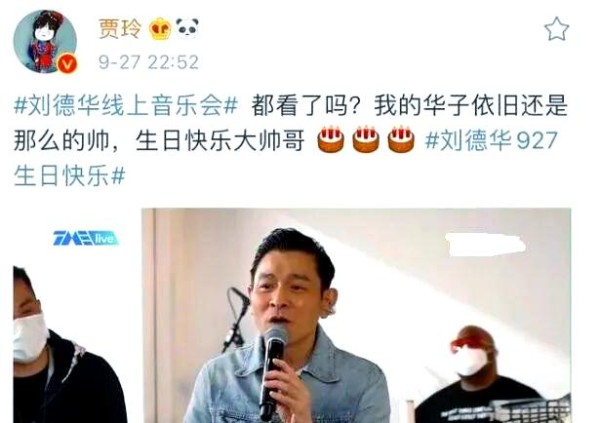Click the crown membership badge
The height and width of the screenshot is (423, 600).
(160, 28)
